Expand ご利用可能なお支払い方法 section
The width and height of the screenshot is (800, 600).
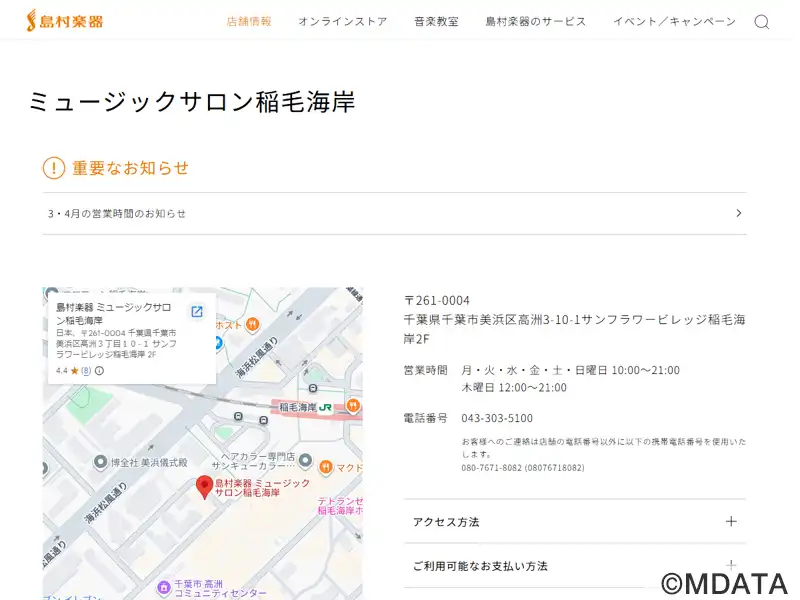[574, 566]
